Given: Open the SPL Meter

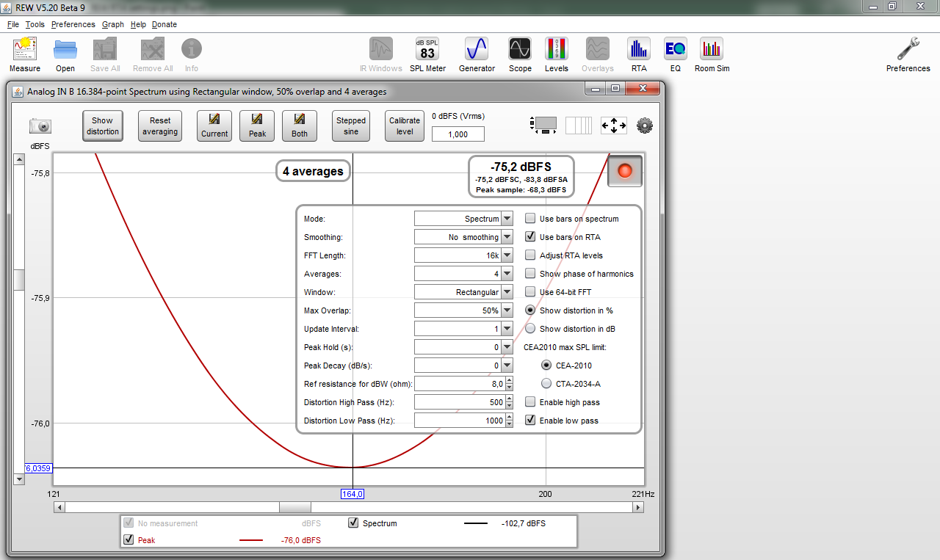Looking at the screenshot, I should 427,49.
